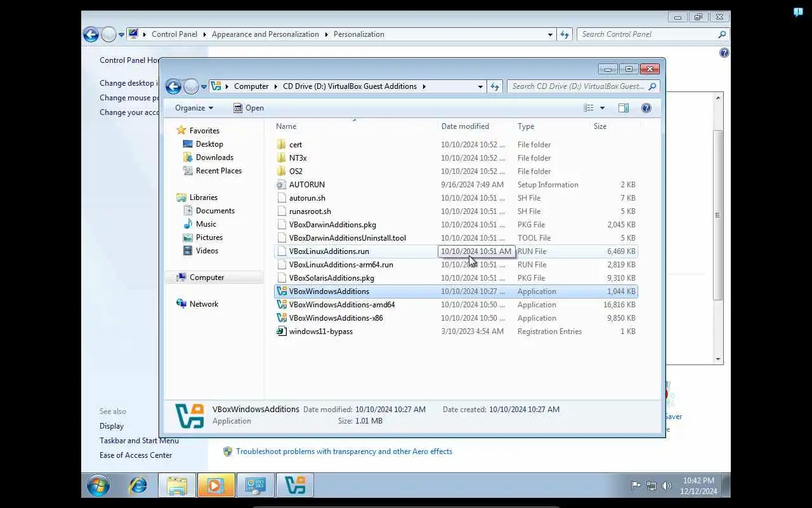Image resolution: width=812 pixels, height=508 pixels.
Task: Show clock at 10:42 PM in tray
Action: coord(698,481)
